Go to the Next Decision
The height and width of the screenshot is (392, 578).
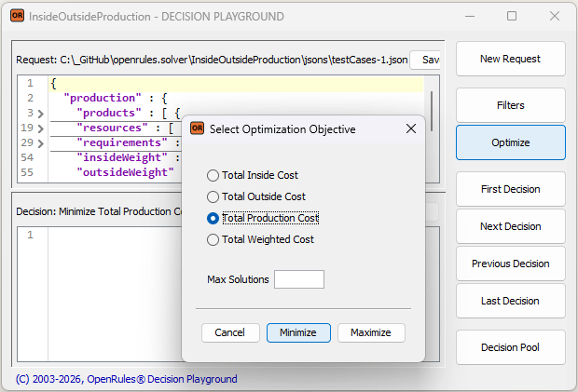pyautogui.click(x=510, y=226)
